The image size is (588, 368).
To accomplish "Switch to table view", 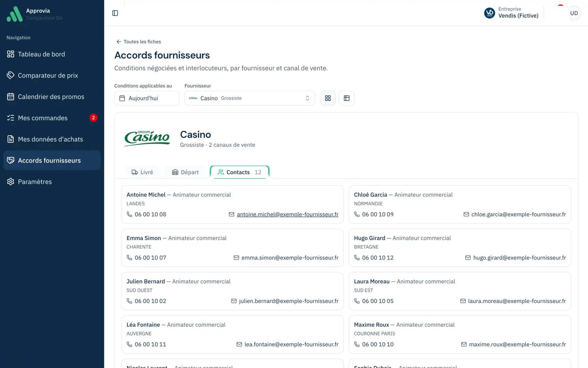I will (347, 98).
